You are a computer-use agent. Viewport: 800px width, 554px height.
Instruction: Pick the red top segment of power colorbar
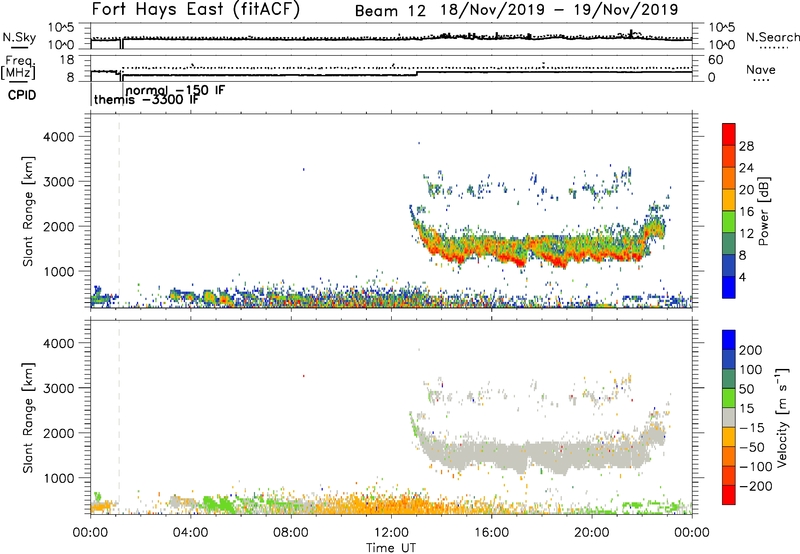pyautogui.click(x=729, y=134)
